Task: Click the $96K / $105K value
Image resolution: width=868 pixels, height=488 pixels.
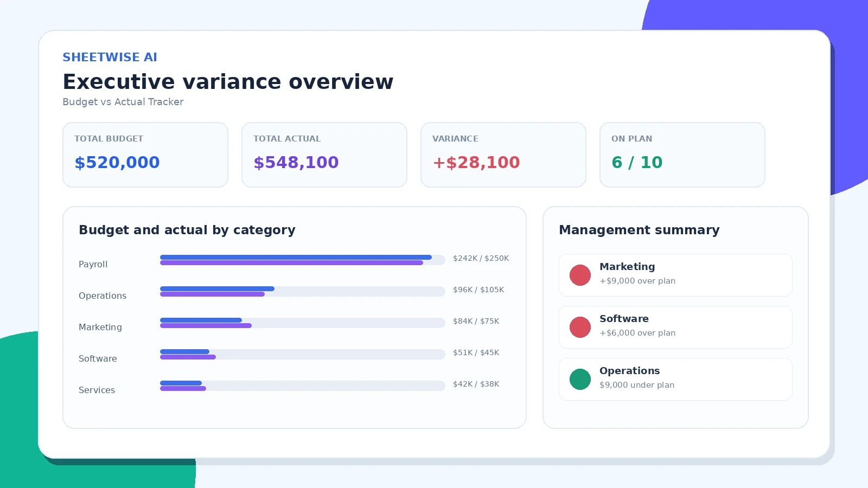Action: [x=478, y=290]
